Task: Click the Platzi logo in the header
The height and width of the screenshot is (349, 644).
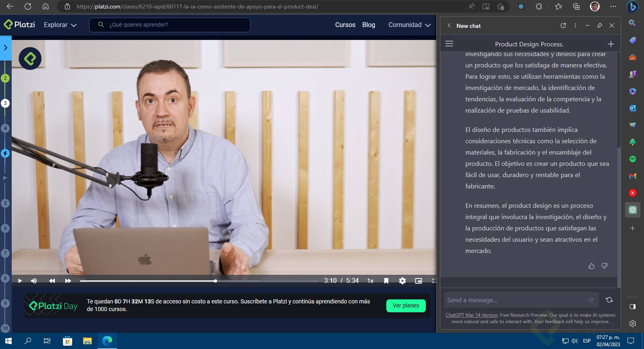Action: 19,25
